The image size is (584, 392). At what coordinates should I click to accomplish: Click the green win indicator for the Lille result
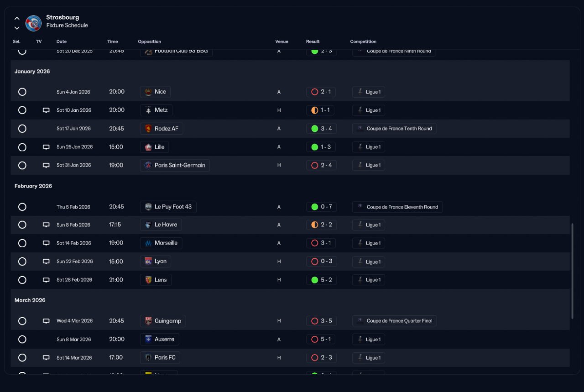(314, 147)
